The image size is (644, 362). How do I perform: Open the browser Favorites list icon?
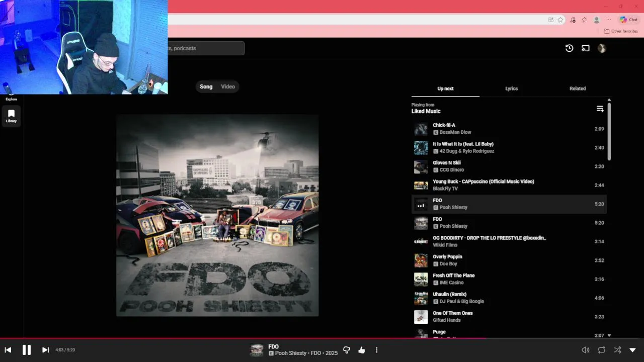click(x=584, y=20)
